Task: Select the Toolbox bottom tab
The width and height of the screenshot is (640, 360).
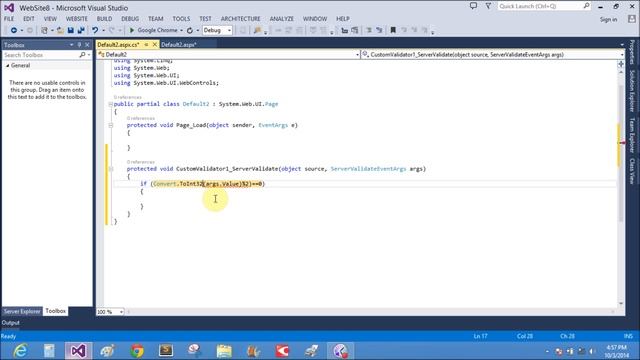Action: (x=56, y=311)
